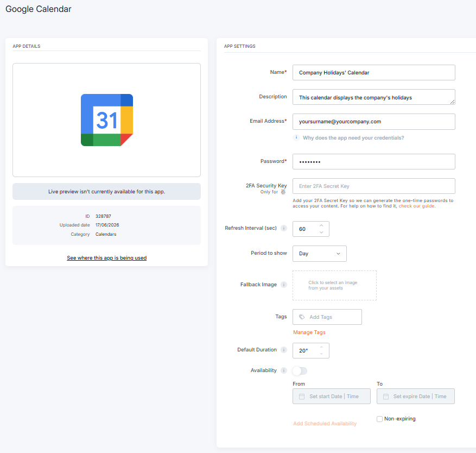Click the Email Address field
The height and width of the screenshot is (453, 476).
(374, 122)
